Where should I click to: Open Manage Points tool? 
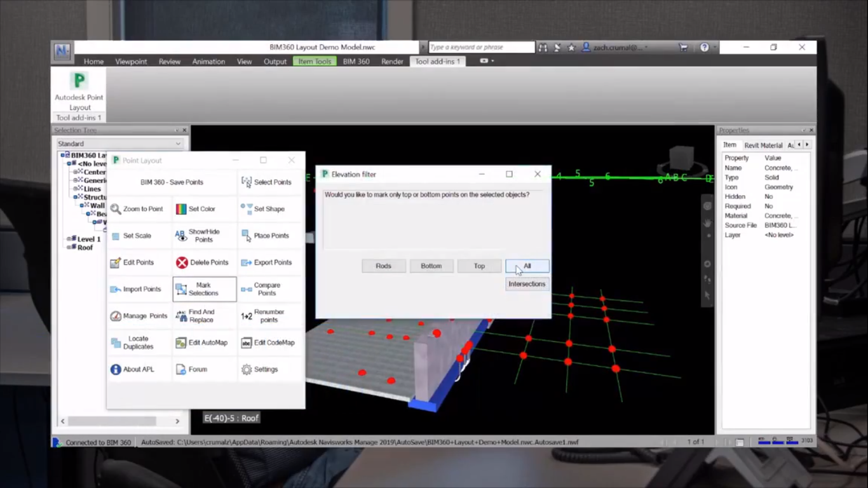coord(139,316)
